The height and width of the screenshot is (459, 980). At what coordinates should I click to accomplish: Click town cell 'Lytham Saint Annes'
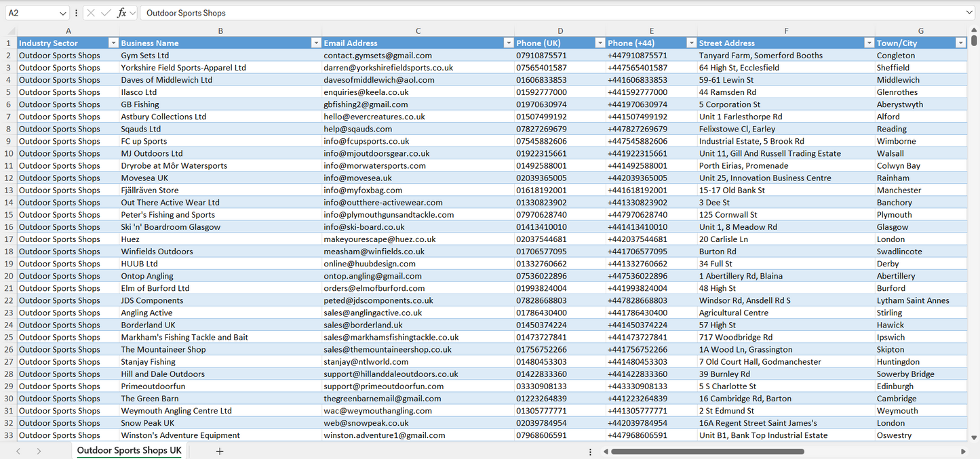coord(920,300)
